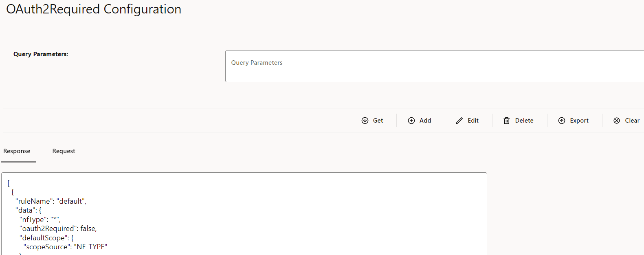Click the upward arrow icon beside Export

coord(562,120)
